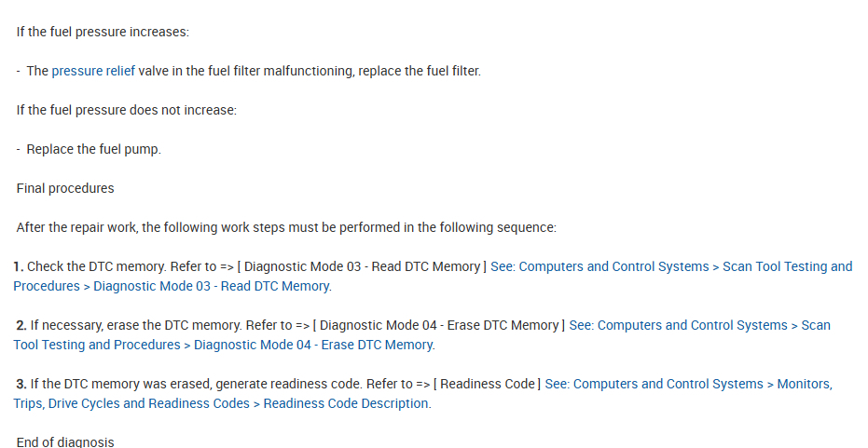The height and width of the screenshot is (448, 868).
Task: Open the Scan Tool Diagnostic Mode 03 link
Action: tap(671, 266)
